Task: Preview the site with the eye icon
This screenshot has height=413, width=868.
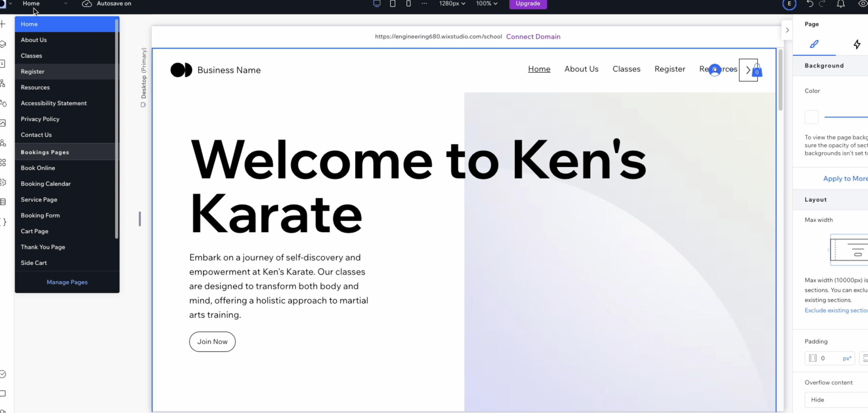Action: pos(863,4)
